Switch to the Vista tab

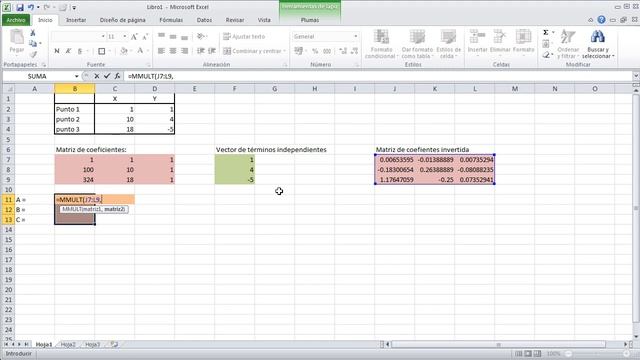[264, 20]
